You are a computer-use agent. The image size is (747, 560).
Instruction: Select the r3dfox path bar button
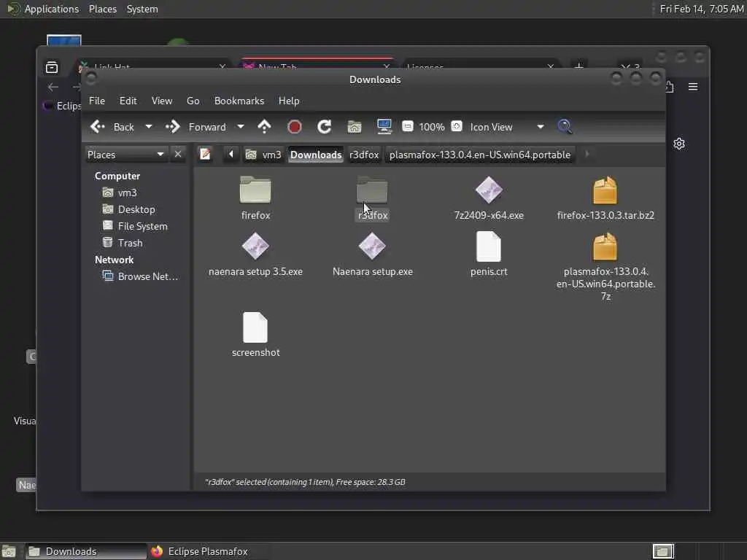[364, 155]
